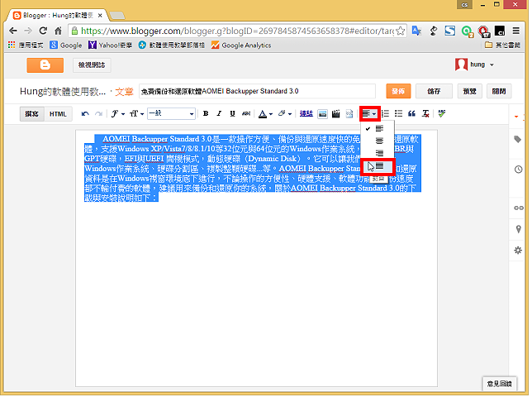The image size is (532, 397).
Task: Click the Save button
Action: (434, 91)
